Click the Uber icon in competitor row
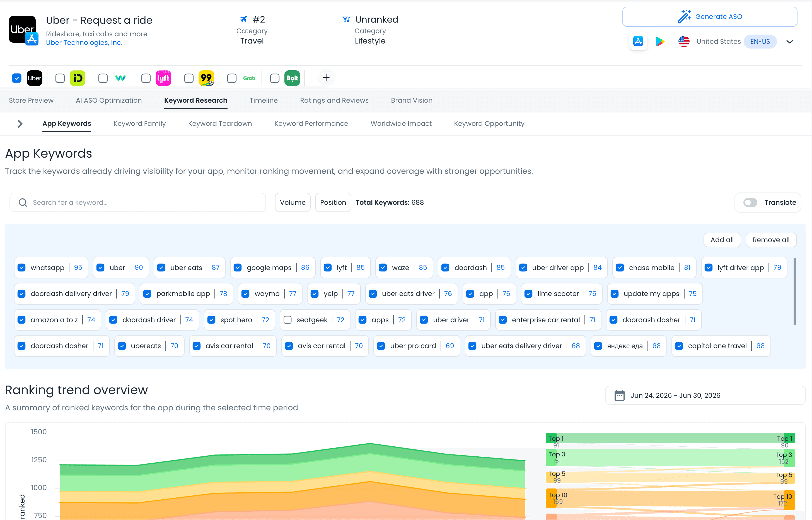This screenshot has height=520, width=812. point(34,78)
